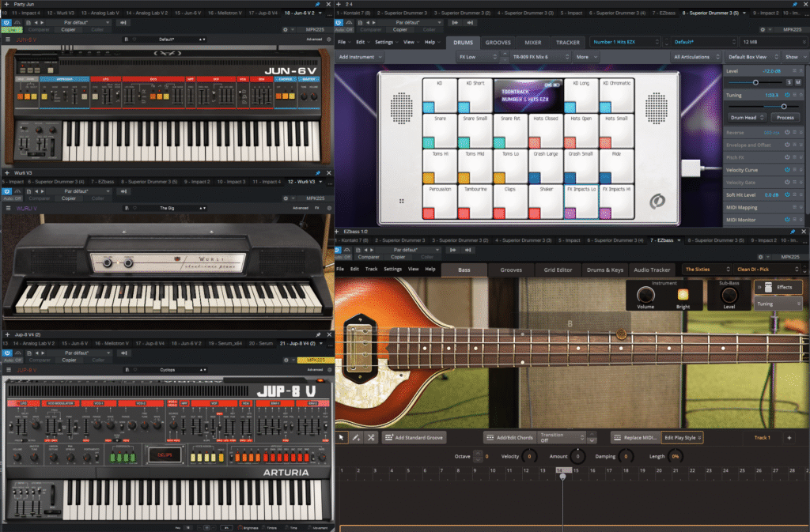Click the grid dots icon on drum pad panel
Viewport: 810px width, 532px height.
coord(401,202)
